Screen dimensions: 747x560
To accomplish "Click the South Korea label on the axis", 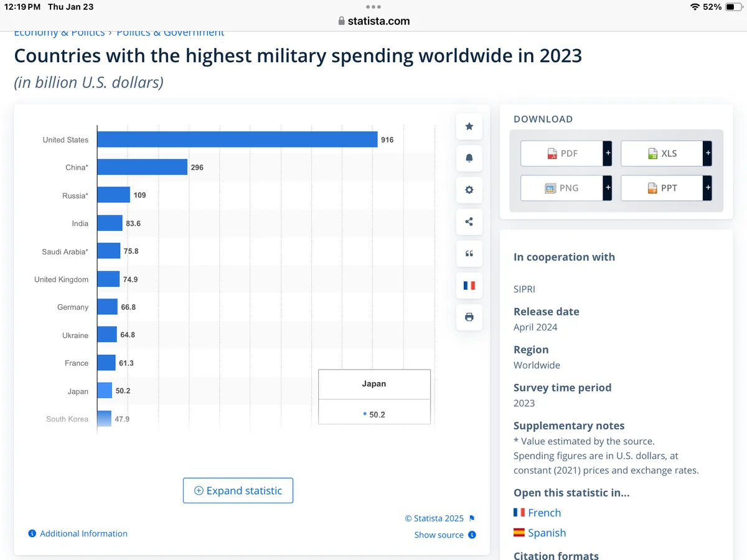I will click(67, 419).
